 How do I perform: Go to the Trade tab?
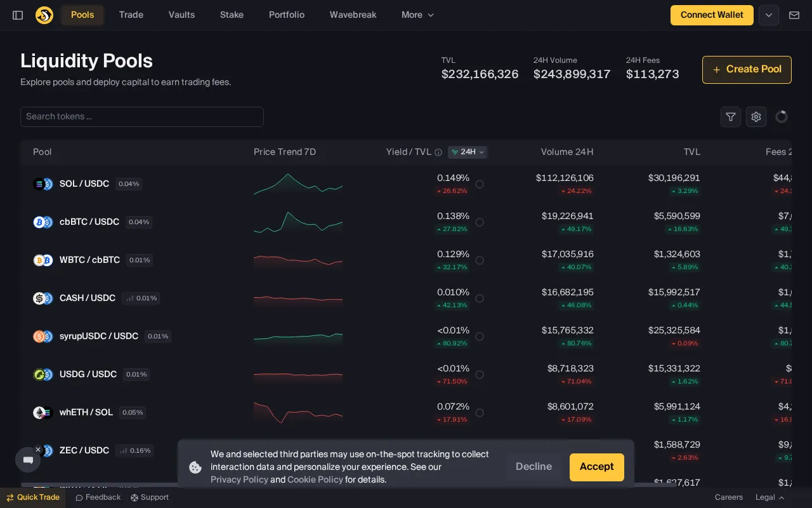point(131,15)
